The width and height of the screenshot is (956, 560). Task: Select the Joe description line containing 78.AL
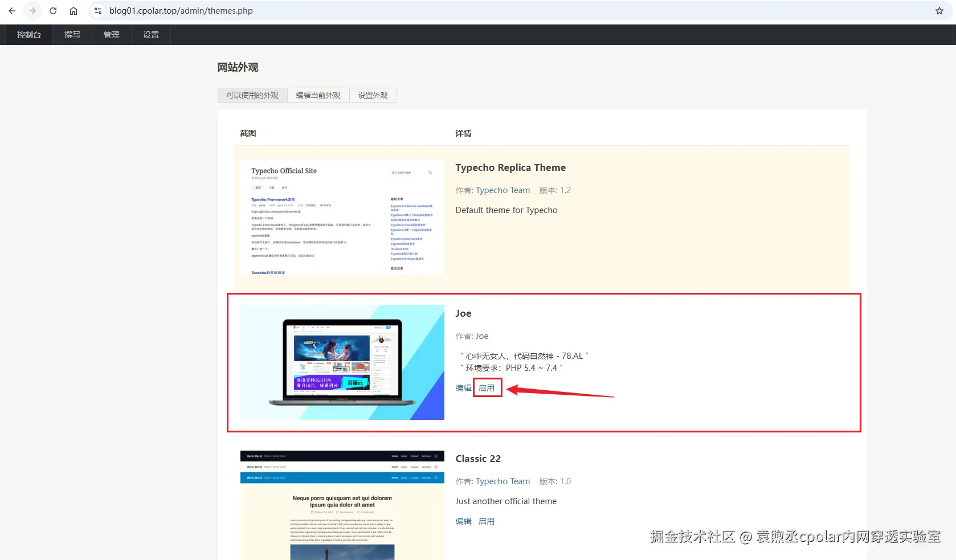pos(524,356)
